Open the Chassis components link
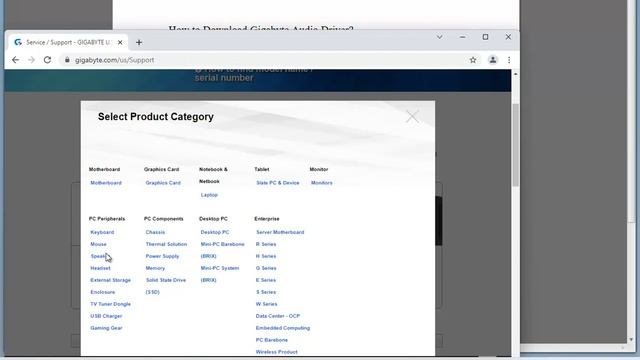640x360 pixels. click(x=155, y=232)
